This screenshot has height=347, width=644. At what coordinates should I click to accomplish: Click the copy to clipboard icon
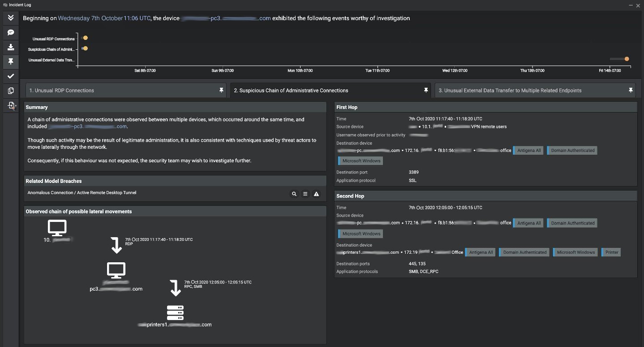[x=11, y=91]
